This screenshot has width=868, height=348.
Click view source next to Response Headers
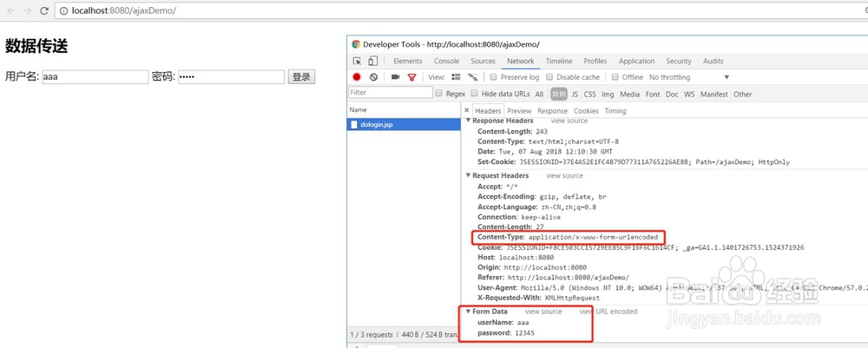[569, 120]
